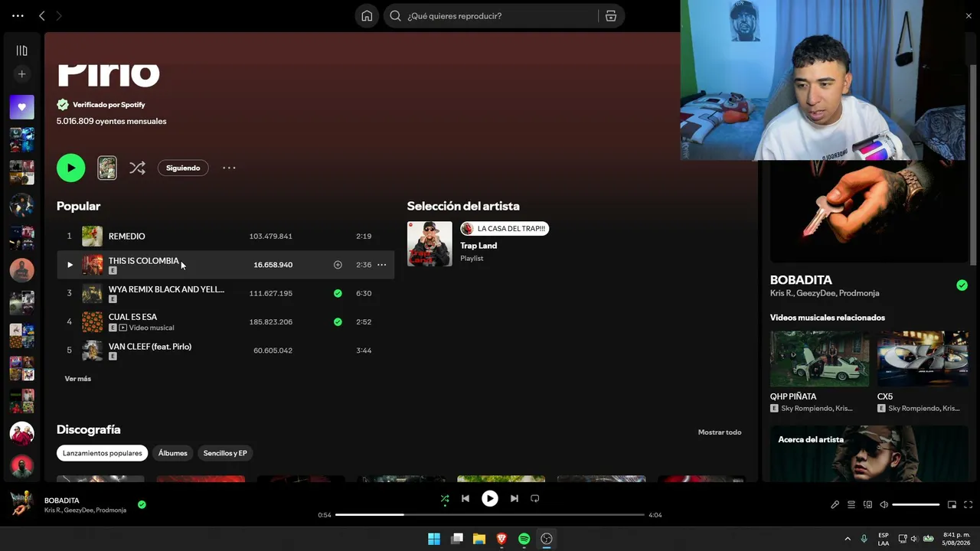Open the Spotify Home page
Viewport: 980px width, 551px height.
pos(367,16)
